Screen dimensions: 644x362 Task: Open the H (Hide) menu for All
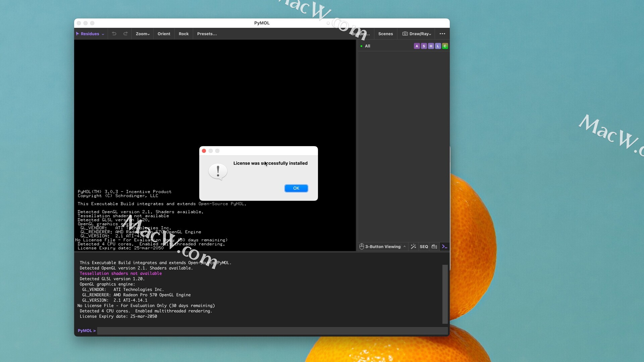click(x=431, y=46)
